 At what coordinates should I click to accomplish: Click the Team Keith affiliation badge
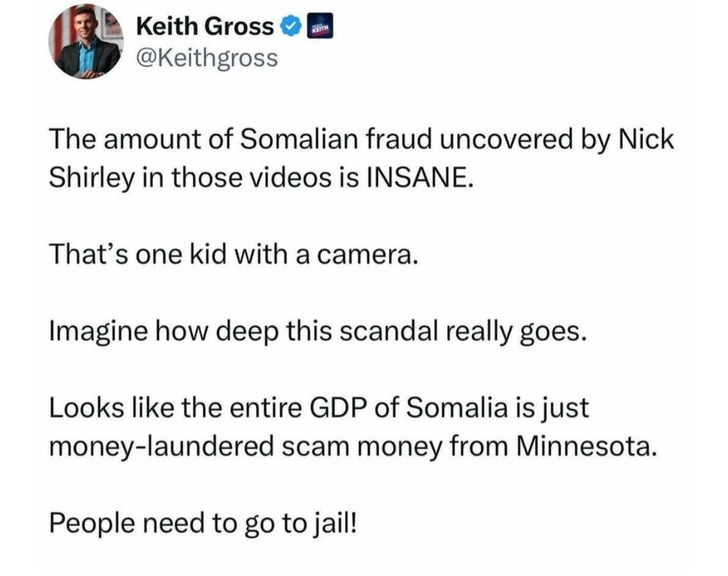click(x=315, y=27)
